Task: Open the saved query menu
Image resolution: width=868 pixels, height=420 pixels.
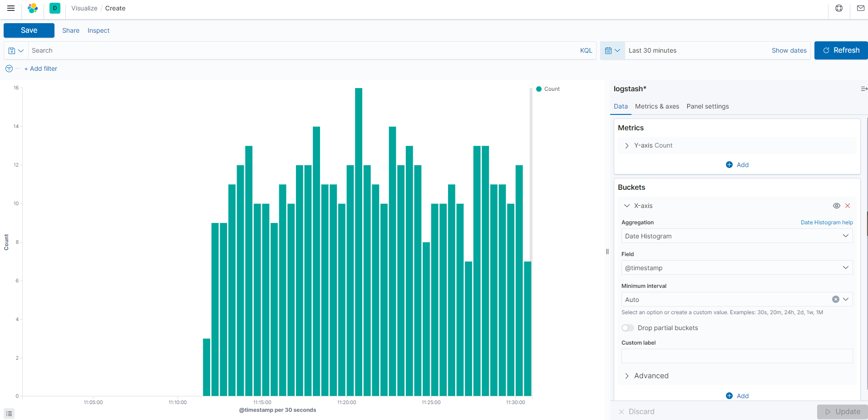Action: point(16,51)
